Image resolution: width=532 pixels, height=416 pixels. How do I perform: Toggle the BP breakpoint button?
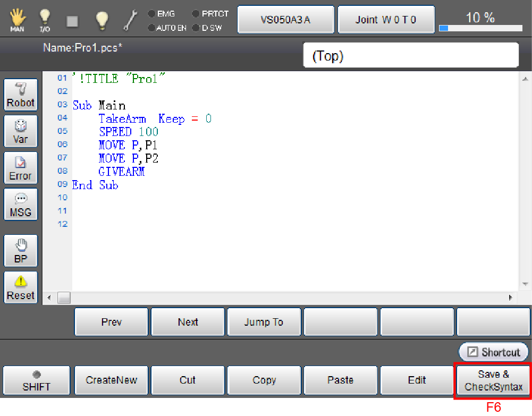[21, 251]
